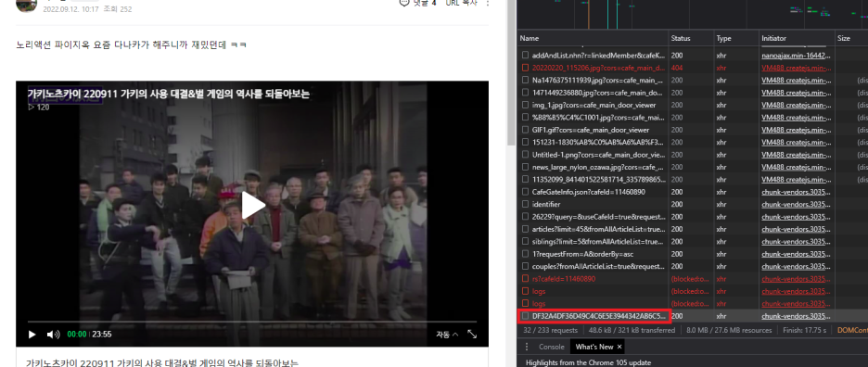
Task: Sort requests by the Type column header
Action: point(735,39)
